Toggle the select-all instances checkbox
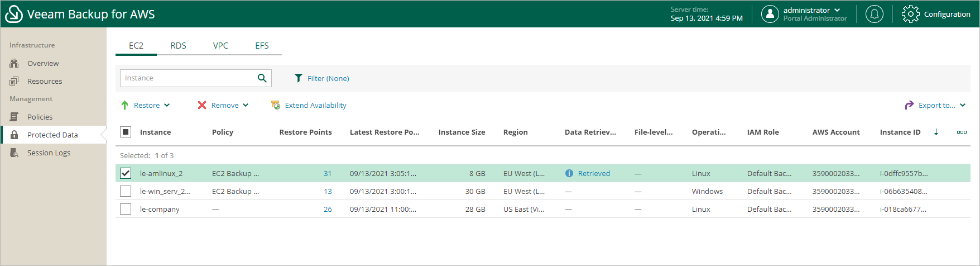This screenshot has height=266, width=980. pyautogui.click(x=126, y=132)
